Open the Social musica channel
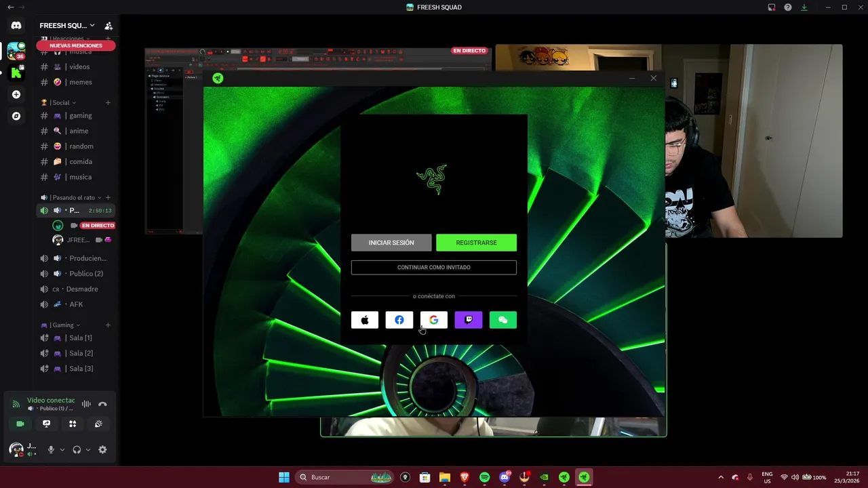The height and width of the screenshot is (488, 868). pos(76,177)
